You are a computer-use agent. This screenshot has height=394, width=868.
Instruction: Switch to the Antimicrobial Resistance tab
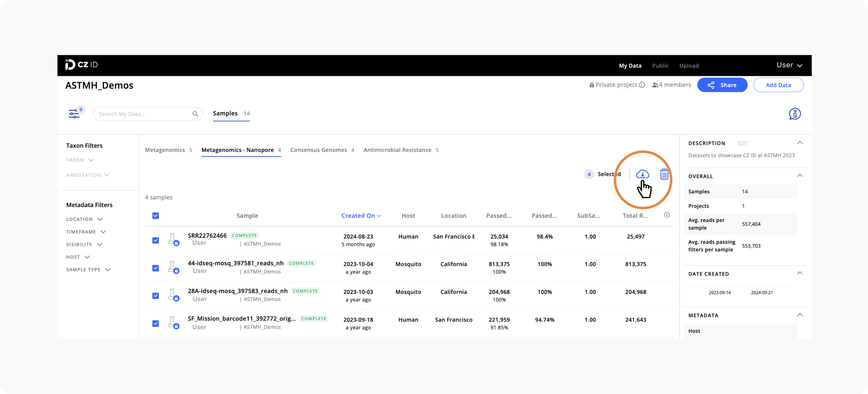coord(401,150)
